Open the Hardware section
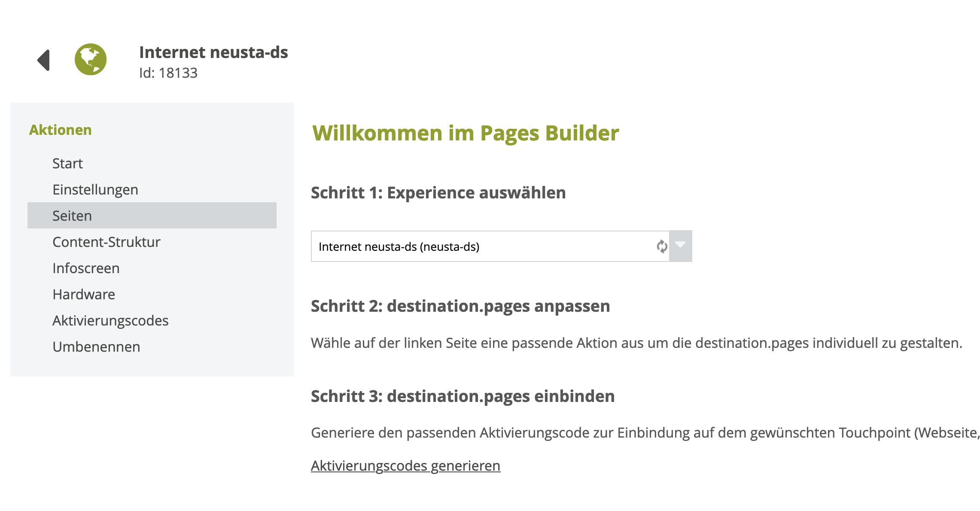Screen dimensions: 980x511 [84, 294]
